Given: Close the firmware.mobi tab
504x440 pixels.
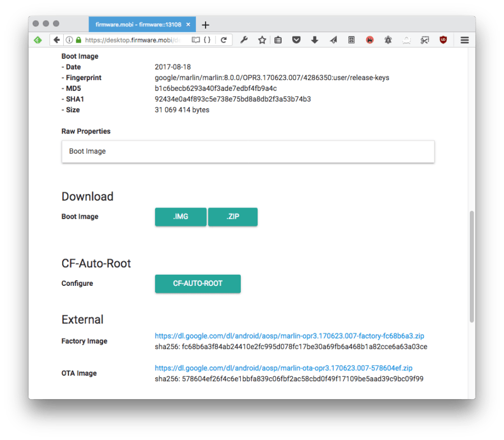Looking at the screenshot, I should click(188, 25).
